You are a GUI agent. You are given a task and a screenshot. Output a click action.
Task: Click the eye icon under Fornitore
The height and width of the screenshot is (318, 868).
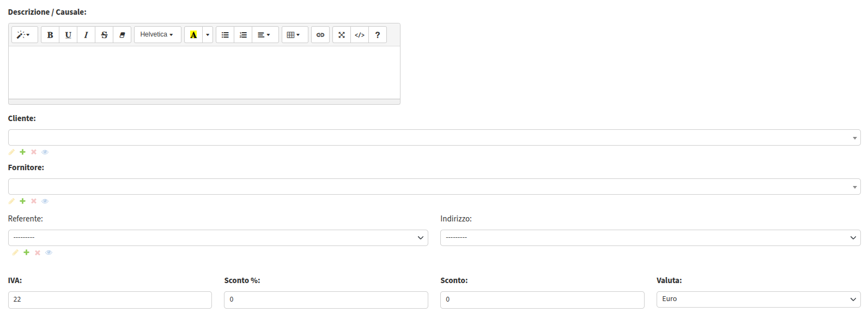tap(45, 201)
